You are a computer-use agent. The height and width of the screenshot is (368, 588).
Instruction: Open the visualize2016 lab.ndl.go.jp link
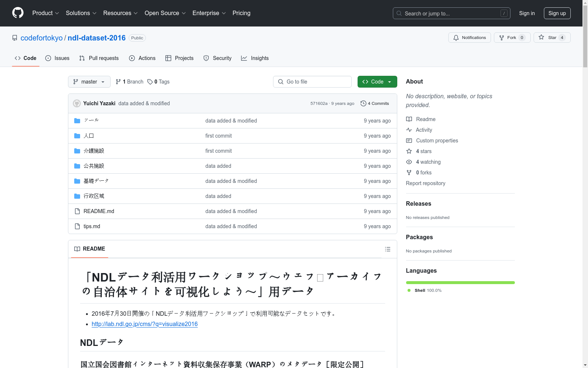pyautogui.click(x=145, y=324)
